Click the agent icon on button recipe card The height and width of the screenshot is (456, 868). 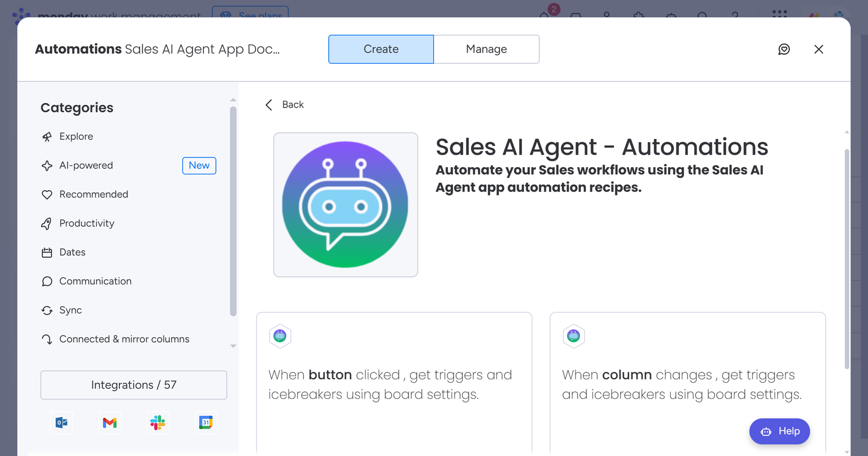click(x=280, y=336)
